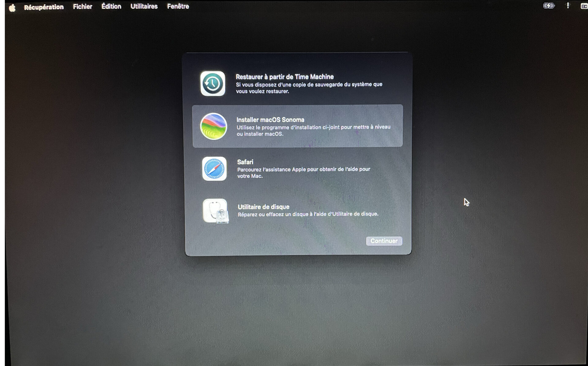Click the Réparez ou effacez un disque description
Viewport: 588px width, 366px height.
(x=308, y=214)
